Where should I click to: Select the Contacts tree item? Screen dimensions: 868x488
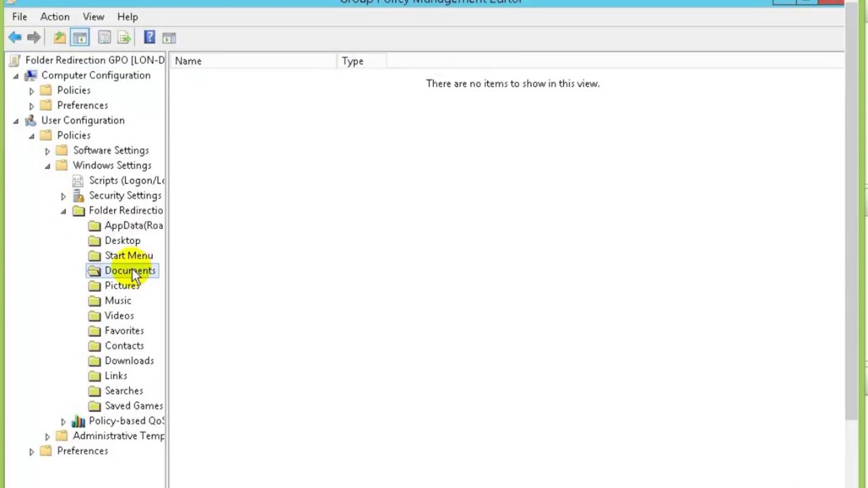[124, 346]
